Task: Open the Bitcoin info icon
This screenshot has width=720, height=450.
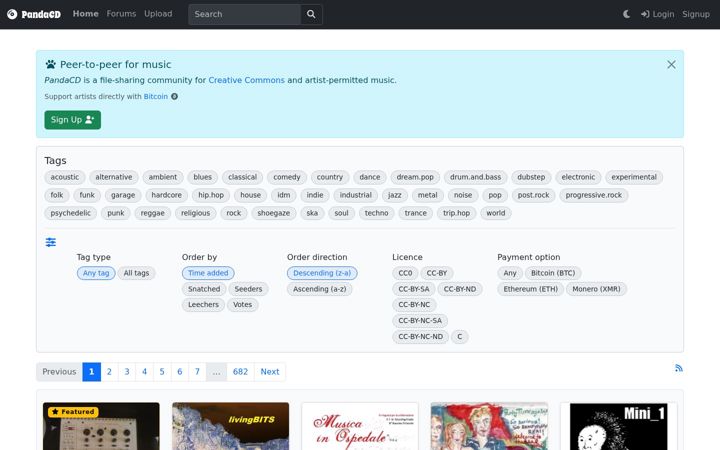Action: pos(174,96)
